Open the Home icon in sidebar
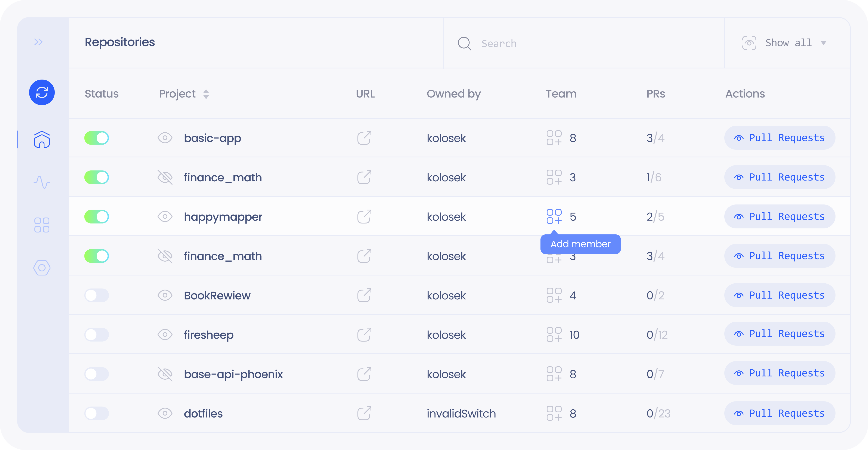Image resolution: width=868 pixels, height=450 pixels. tap(42, 139)
